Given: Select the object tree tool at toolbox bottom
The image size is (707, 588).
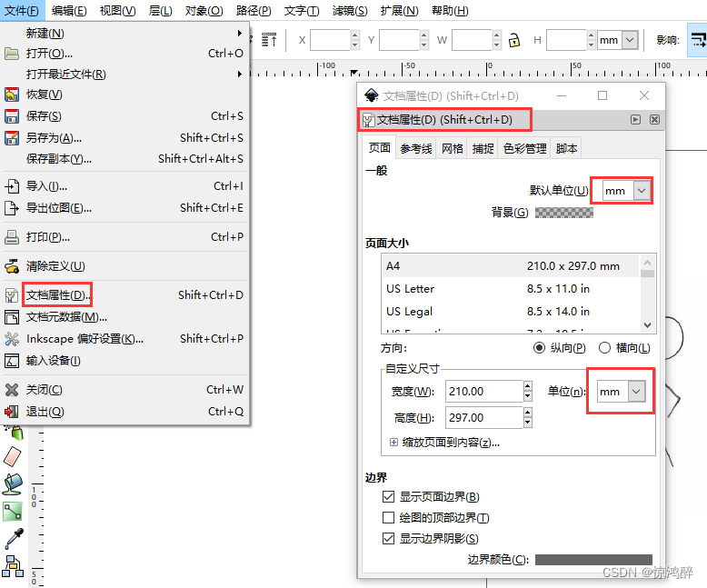Looking at the screenshot, I should click(x=13, y=566).
